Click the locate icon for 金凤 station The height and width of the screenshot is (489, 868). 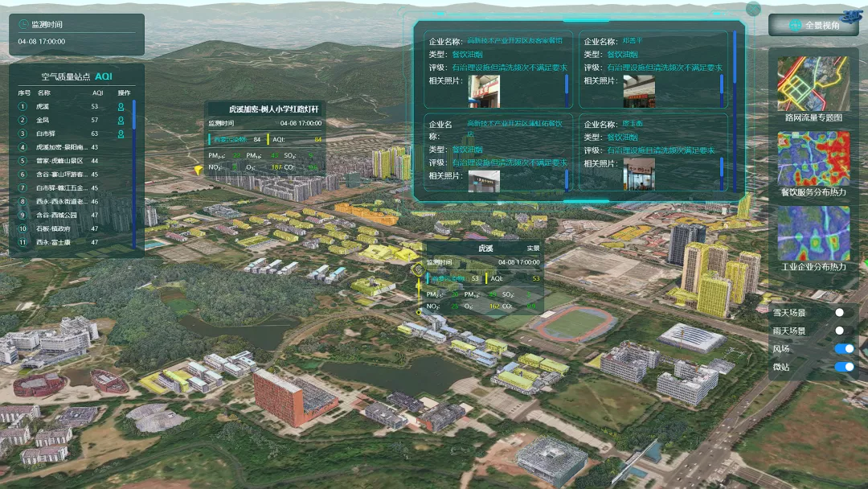click(121, 120)
